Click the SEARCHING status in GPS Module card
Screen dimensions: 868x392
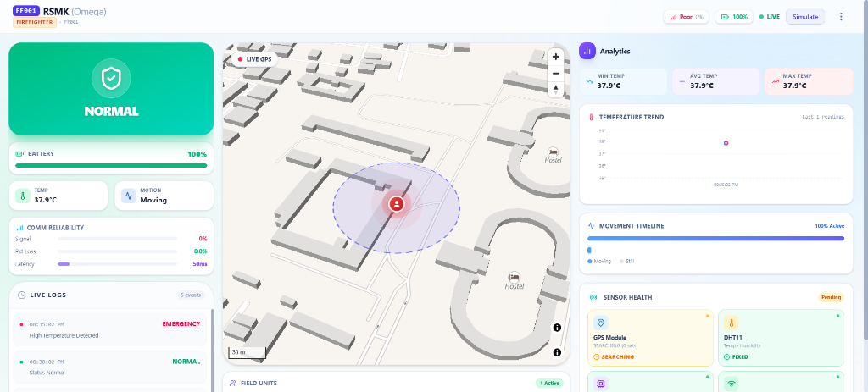614,357
